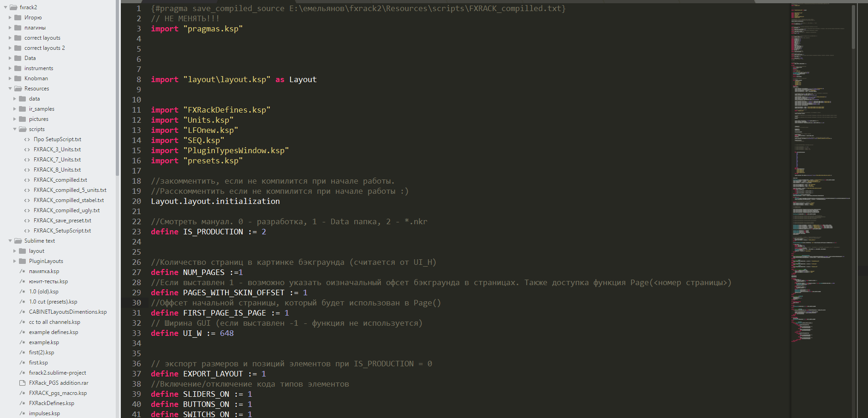Viewport: 868px width, 418px height.
Task: Click Layout.layout.initialization on line 20
Action: pyautogui.click(x=215, y=201)
